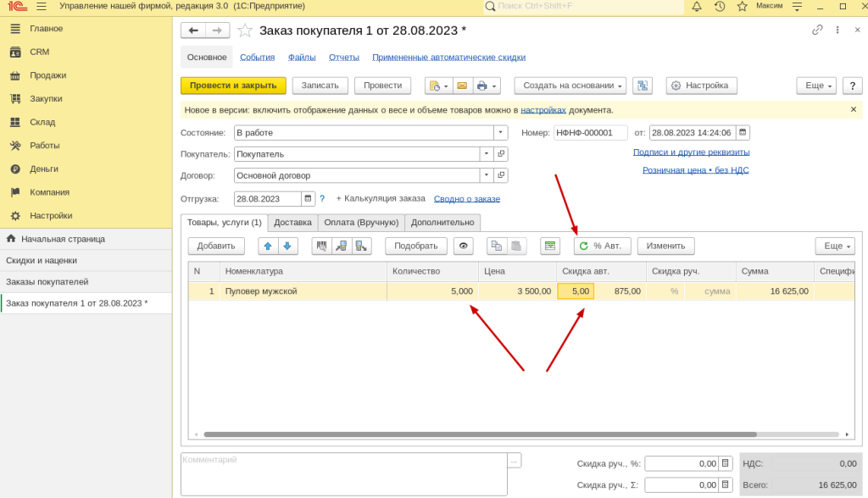The height and width of the screenshot is (498, 868).
Task: Switch to Дополнительно tab
Action: pos(442,223)
